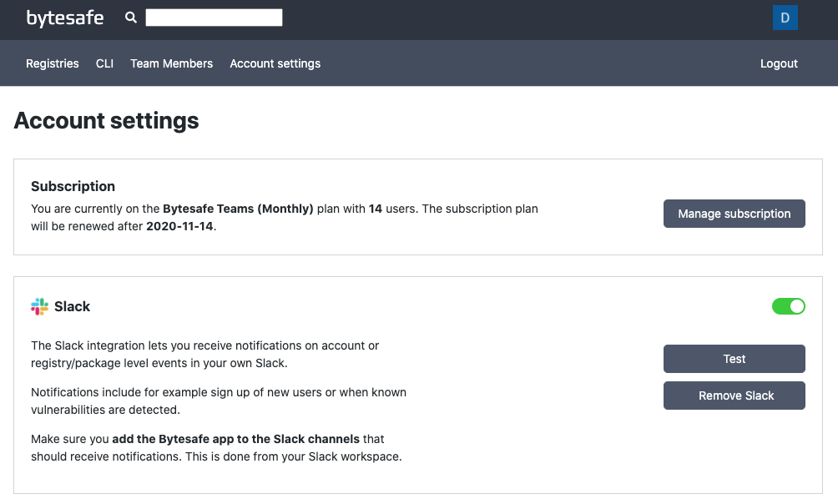This screenshot has width=838, height=504.
Task: Open the D user avatar
Action: (785, 18)
